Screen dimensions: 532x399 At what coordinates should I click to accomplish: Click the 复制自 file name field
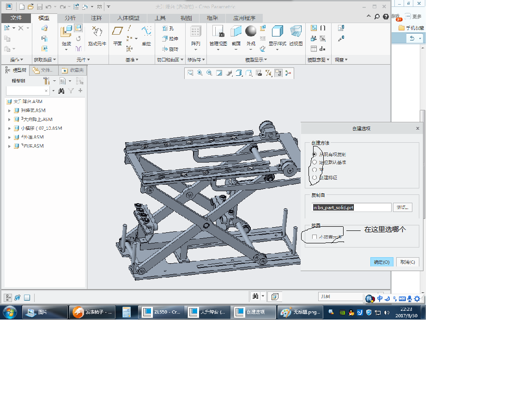[351, 207]
